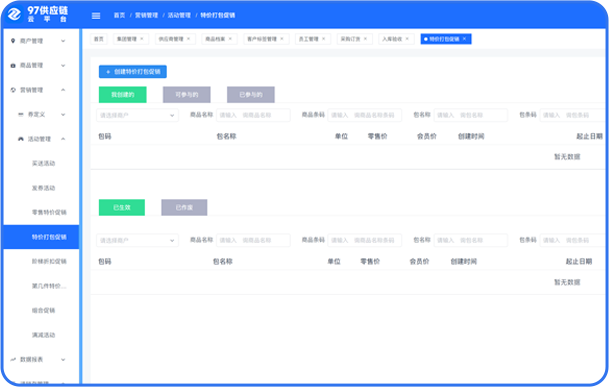Screen dimensions: 609x387
Task: Expand the 数据报表 menu chevron
Action: tap(63, 360)
